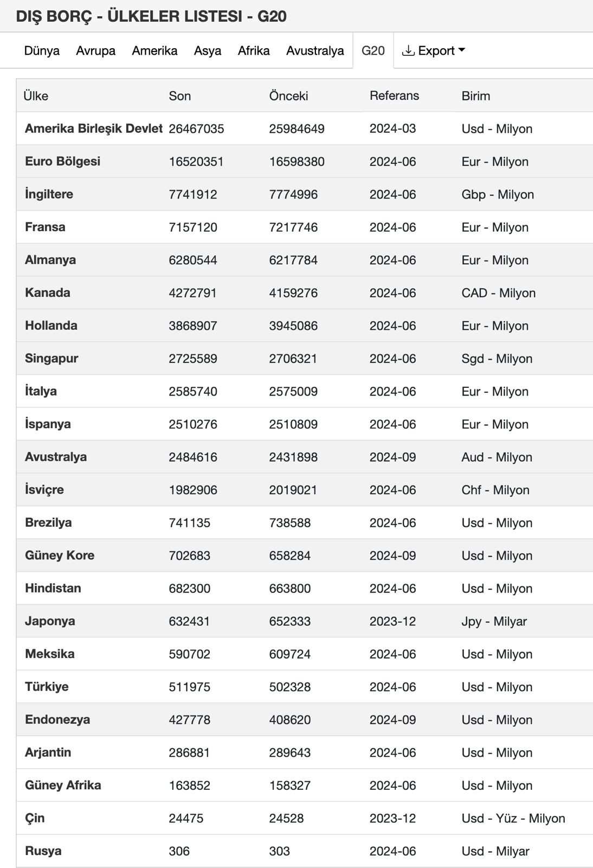Image resolution: width=593 pixels, height=868 pixels.
Task: Click the Birim column header
Action: [475, 96]
